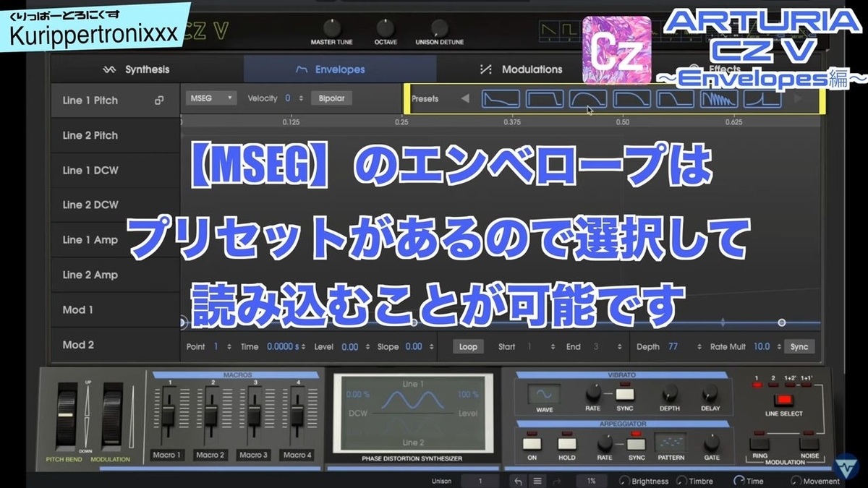Switch to the Modulations tab
Image resolution: width=868 pixels, height=488 pixels.
tap(521, 69)
